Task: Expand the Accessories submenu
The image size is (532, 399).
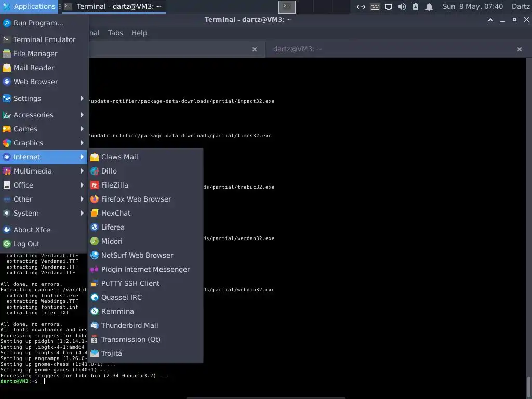Action: (44, 115)
